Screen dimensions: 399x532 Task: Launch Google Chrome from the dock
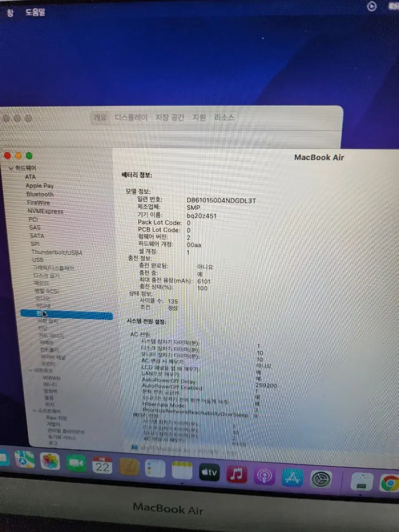coord(390,483)
